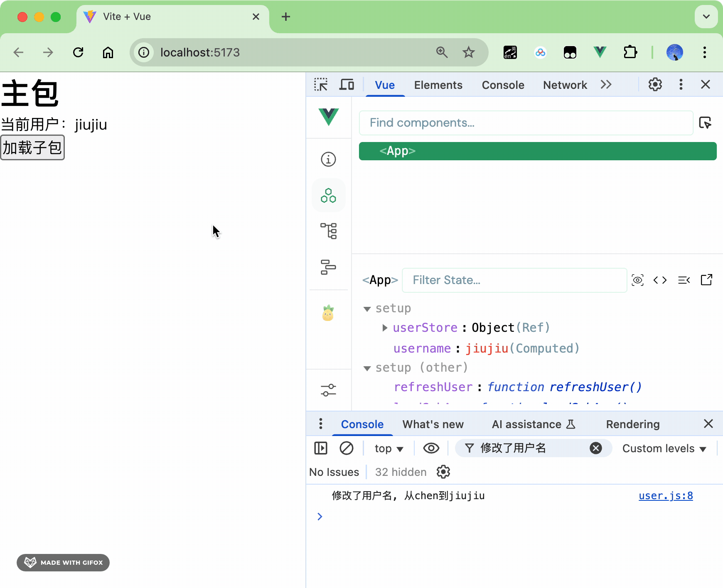The height and width of the screenshot is (588, 723).
Task: Open the user.js:8 source link
Action: 665,495
